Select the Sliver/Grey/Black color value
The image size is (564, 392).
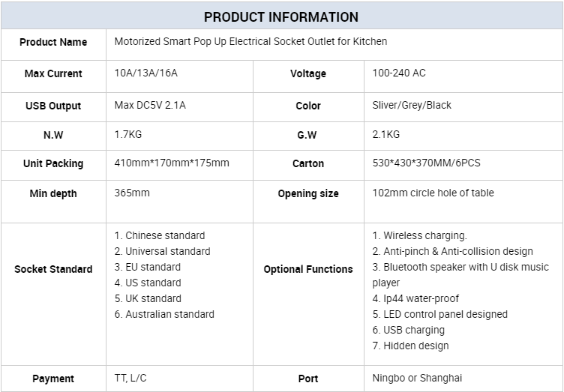click(x=412, y=105)
